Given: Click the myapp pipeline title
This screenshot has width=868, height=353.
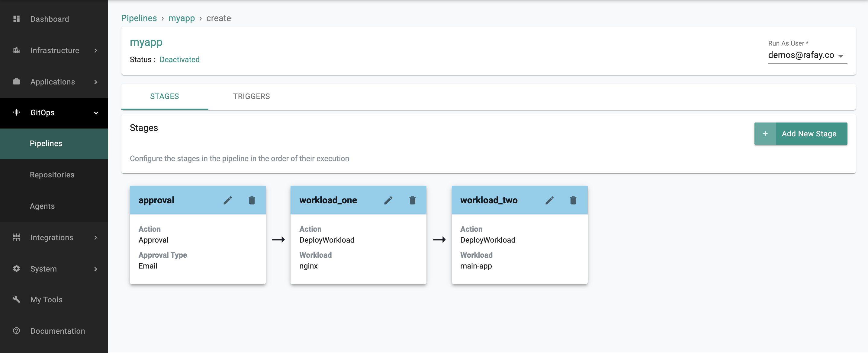Looking at the screenshot, I should coord(146,43).
